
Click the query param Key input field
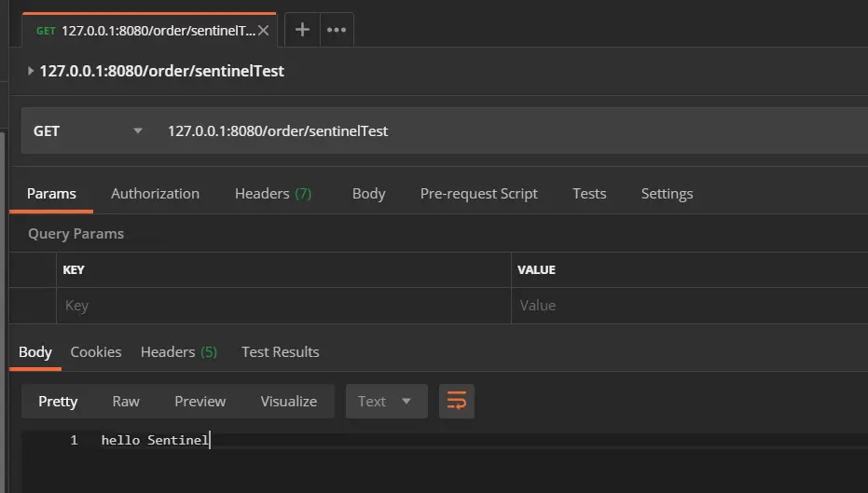(x=280, y=306)
